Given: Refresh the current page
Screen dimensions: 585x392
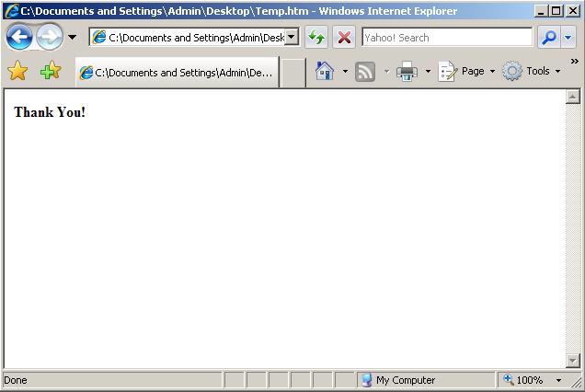Looking at the screenshot, I should point(316,38).
